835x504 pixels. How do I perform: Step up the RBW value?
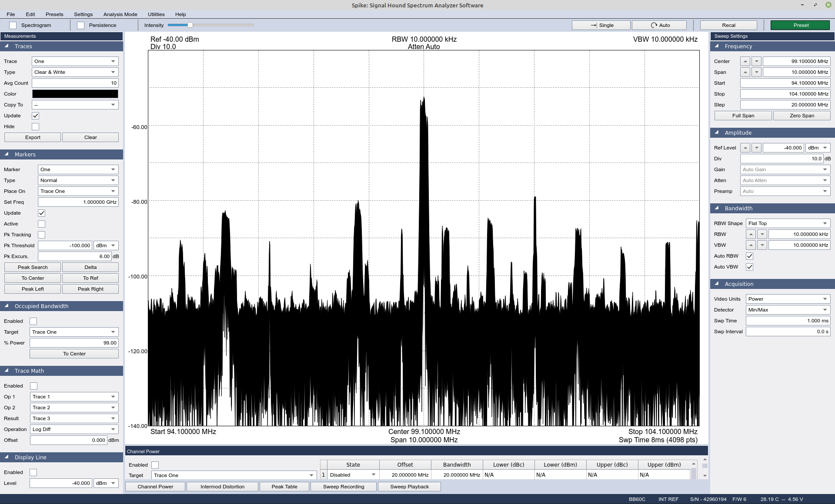(x=751, y=234)
